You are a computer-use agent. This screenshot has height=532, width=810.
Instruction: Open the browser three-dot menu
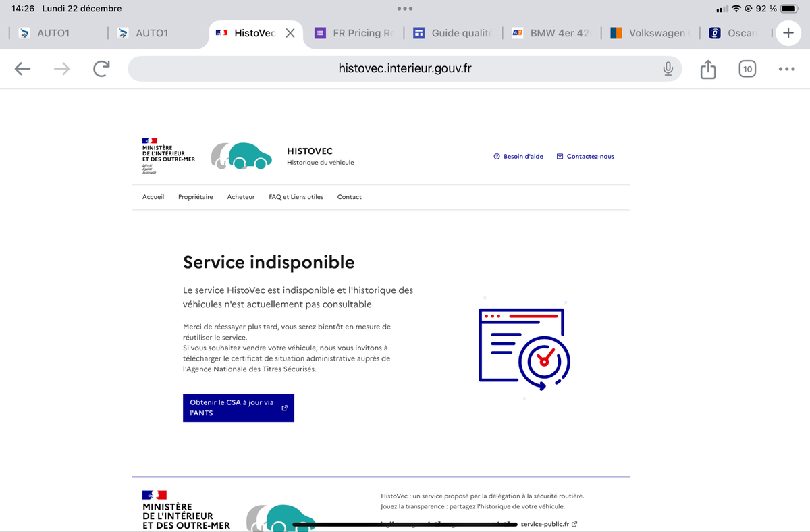(786, 69)
